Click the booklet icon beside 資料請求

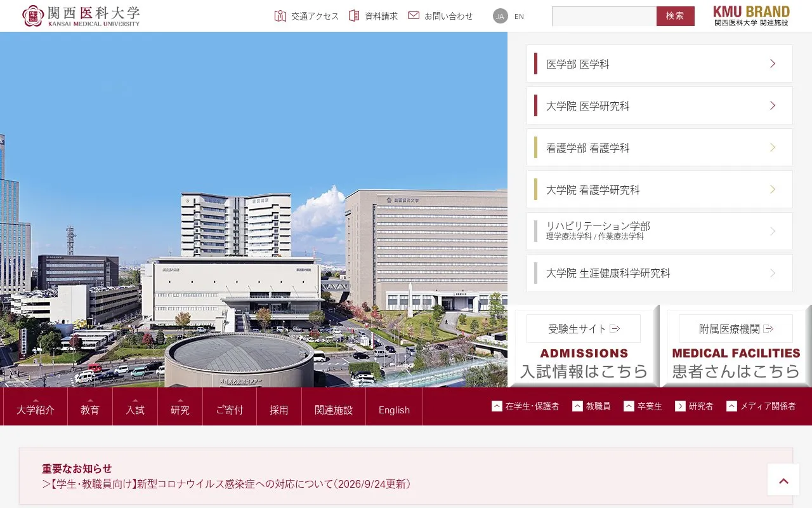(354, 16)
